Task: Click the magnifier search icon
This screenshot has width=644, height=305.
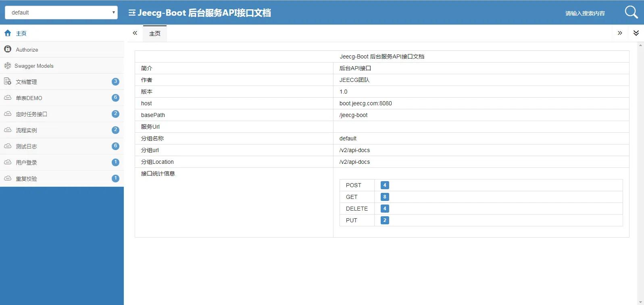Action: (x=631, y=12)
